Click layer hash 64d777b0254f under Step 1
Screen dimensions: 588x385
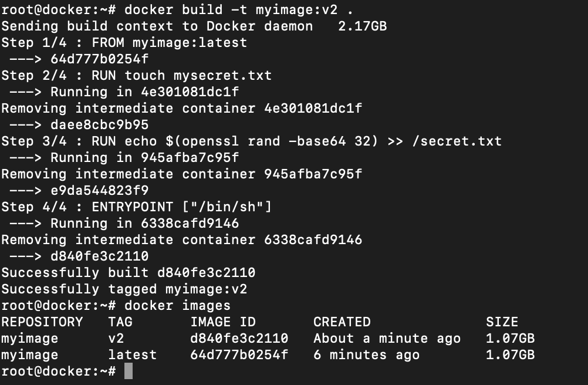click(99, 59)
